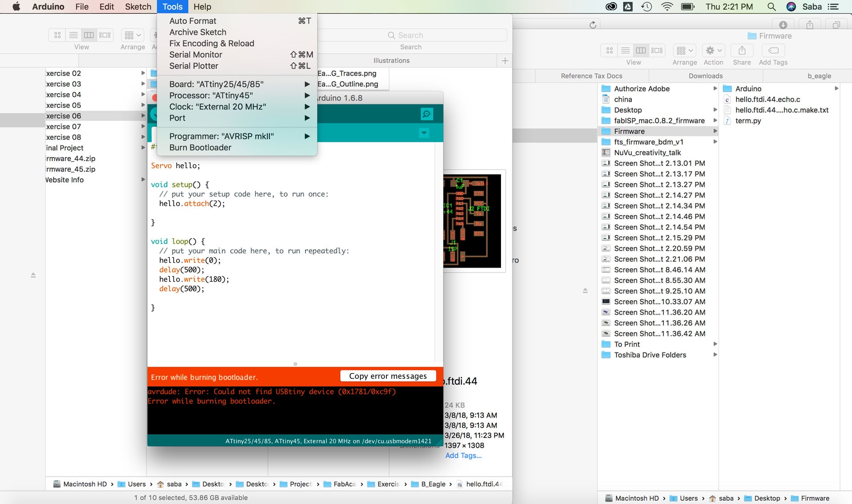Select hello.ftdi.44.echo.c file
Screen dimensions: 852x504
click(780, 99)
